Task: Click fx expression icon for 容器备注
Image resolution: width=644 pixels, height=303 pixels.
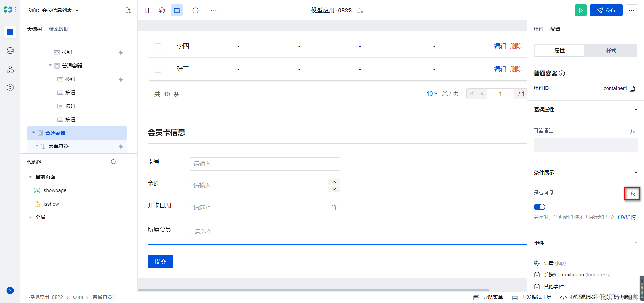Action: point(632,131)
